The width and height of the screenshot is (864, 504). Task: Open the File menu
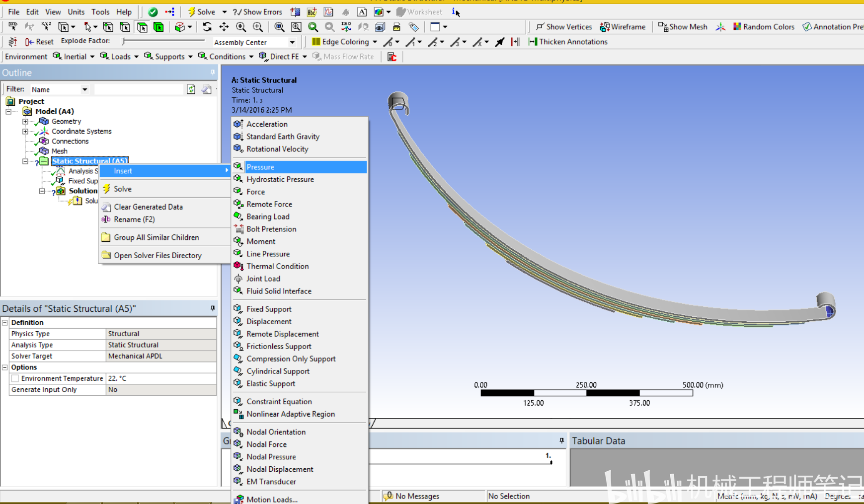pos(14,12)
